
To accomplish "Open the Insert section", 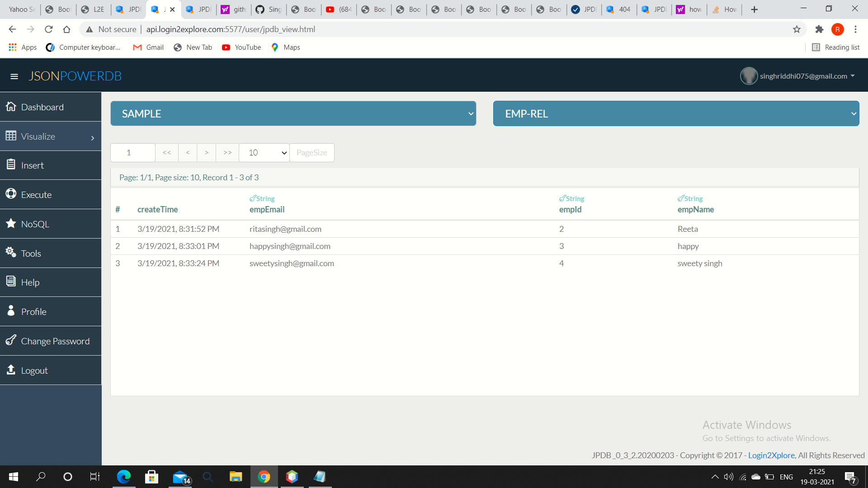I will click(x=32, y=165).
